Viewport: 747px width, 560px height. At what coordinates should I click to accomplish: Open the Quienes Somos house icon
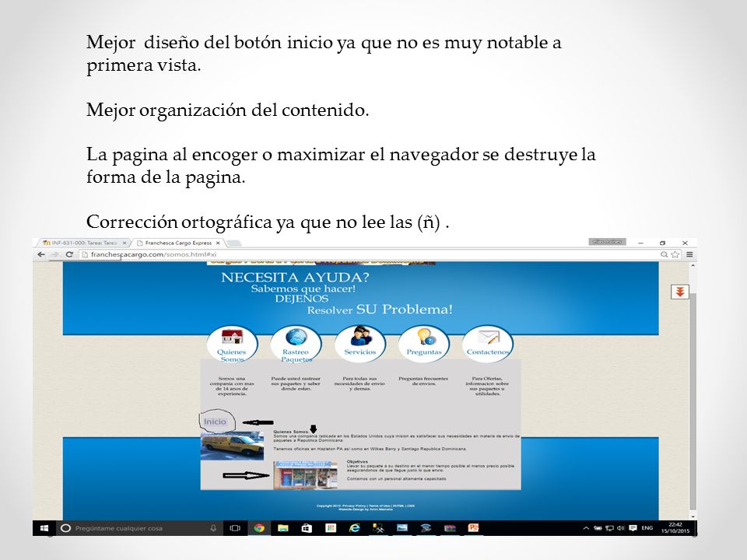click(232, 337)
